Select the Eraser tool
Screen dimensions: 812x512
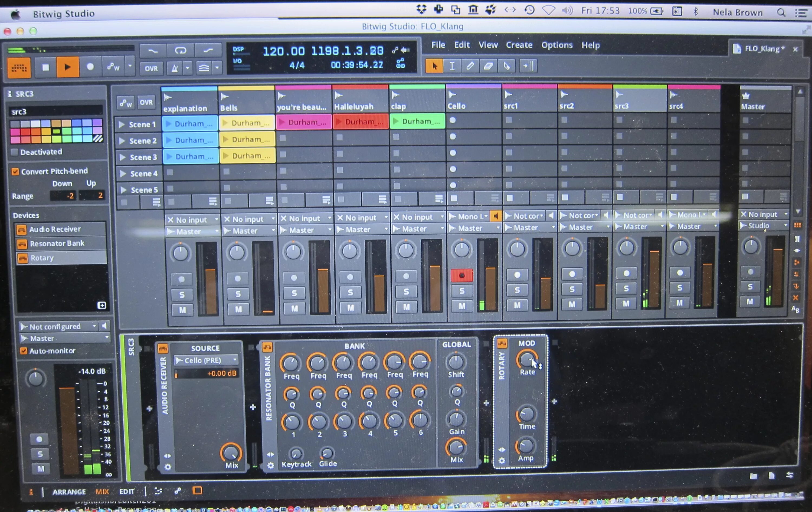[x=488, y=66]
